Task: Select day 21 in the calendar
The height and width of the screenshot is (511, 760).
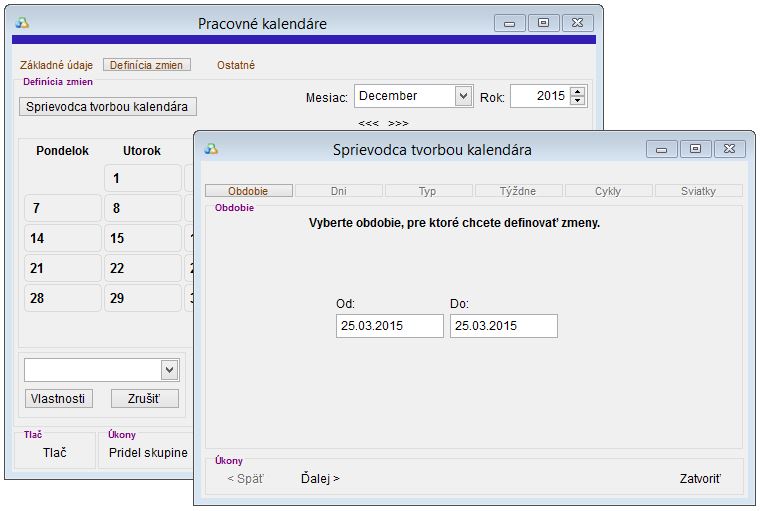Action: click(x=63, y=269)
